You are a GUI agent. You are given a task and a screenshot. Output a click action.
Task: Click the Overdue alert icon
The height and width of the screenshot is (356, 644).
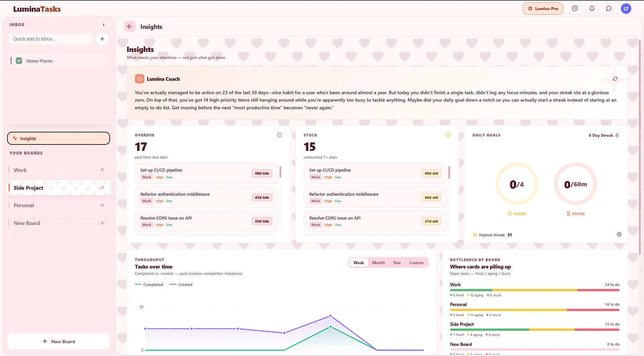pyautogui.click(x=279, y=135)
